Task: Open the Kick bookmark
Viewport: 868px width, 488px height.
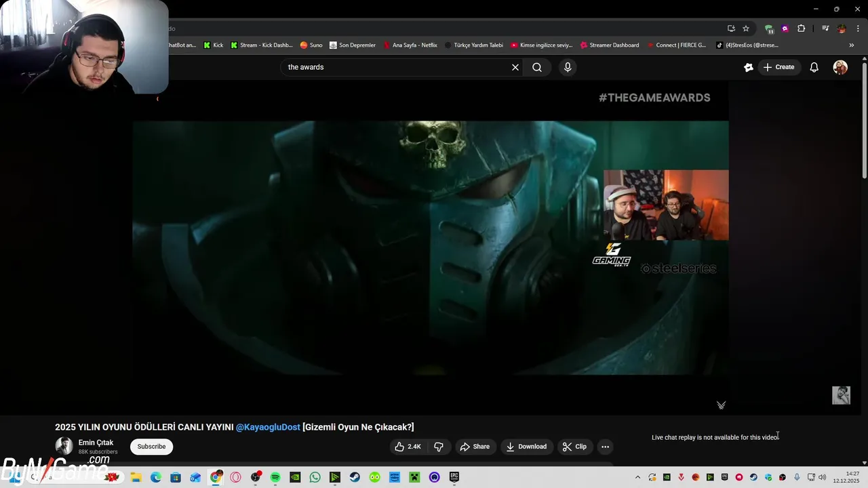Action: [x=214, y=45]
